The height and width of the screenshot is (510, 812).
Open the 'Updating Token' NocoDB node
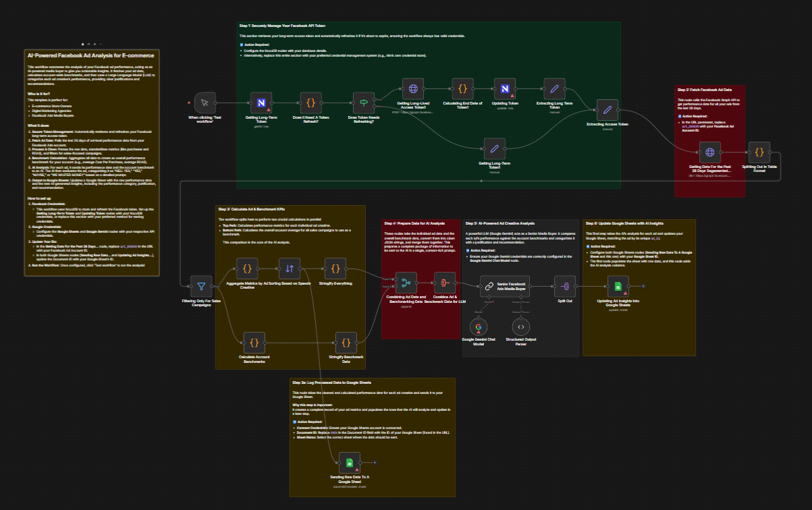pos(504,88)
